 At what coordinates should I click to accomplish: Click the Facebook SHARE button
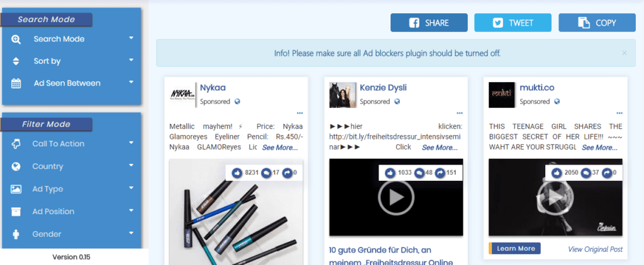[429, 23]
